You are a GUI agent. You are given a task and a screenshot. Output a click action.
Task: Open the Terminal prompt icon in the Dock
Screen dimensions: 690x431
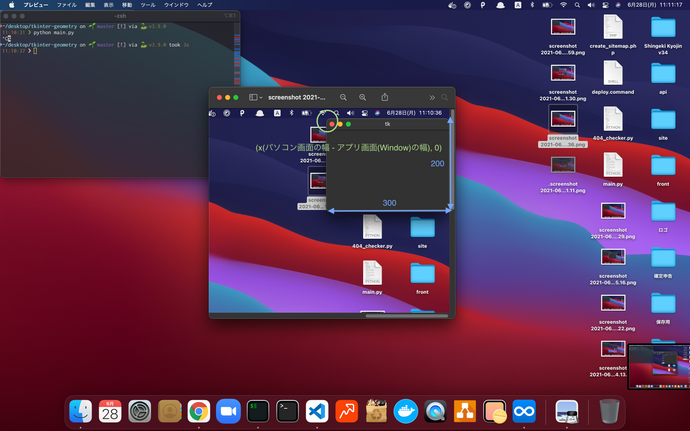click(x=287, y=411)
